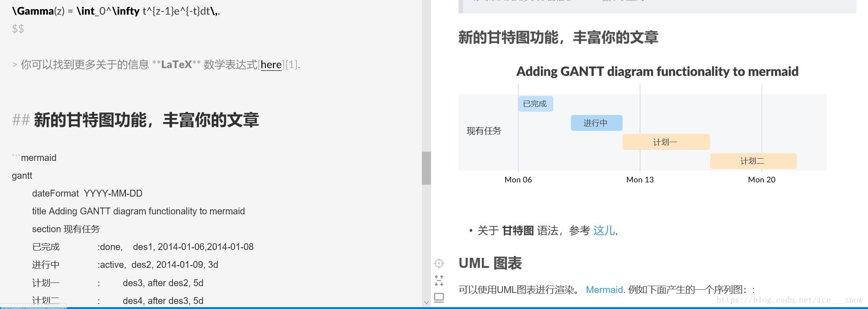The image size is (868, 309).
Task: Click the bold '**LaTeX**' text in editor
Action: [176, 64]
